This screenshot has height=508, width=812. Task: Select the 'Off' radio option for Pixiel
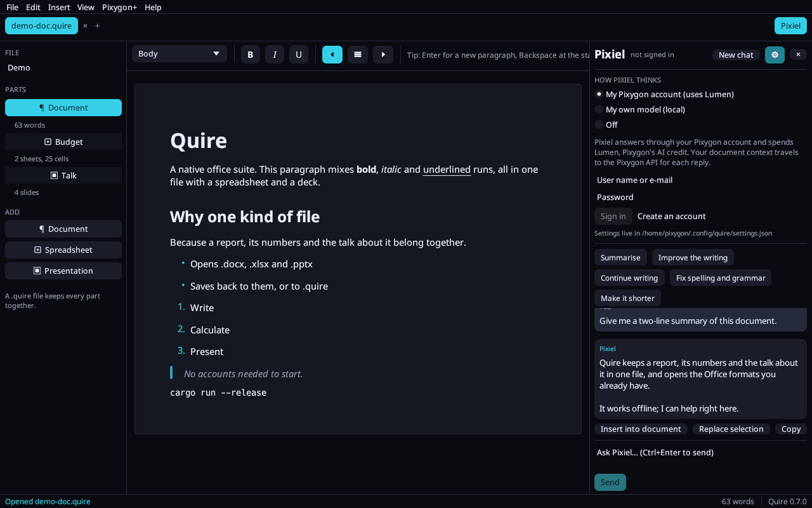pos(606,124)
